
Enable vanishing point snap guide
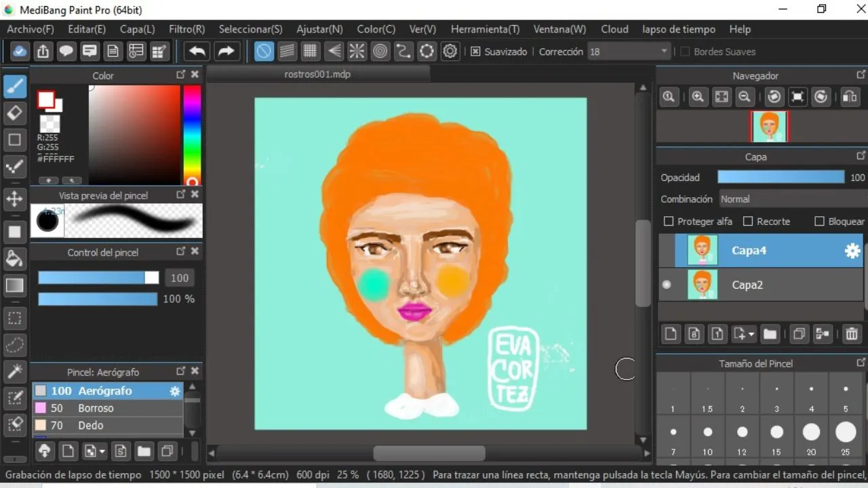(x=334, y=52)
